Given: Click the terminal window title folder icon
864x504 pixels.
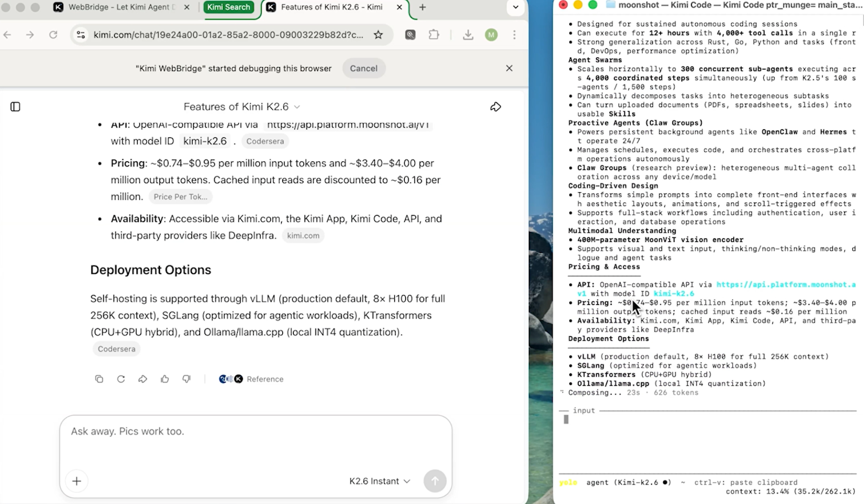Looking at the screenshot, I should coord(610,5).
